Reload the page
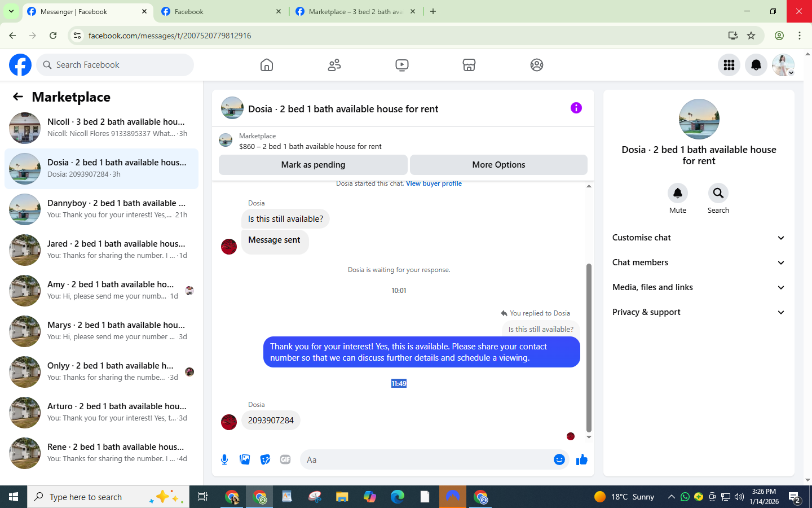The image size is (812, 508). (53, 36)
